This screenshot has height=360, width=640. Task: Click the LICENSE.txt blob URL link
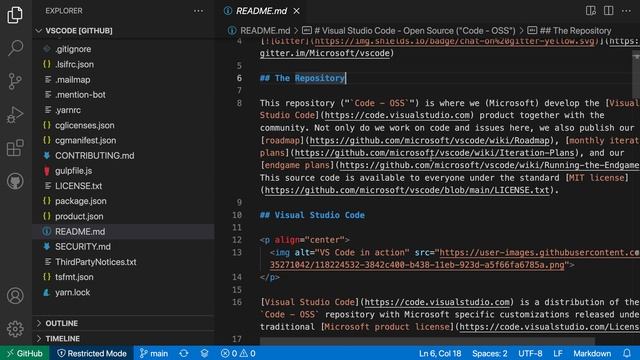pyautogui.click(x=407, y=190)
